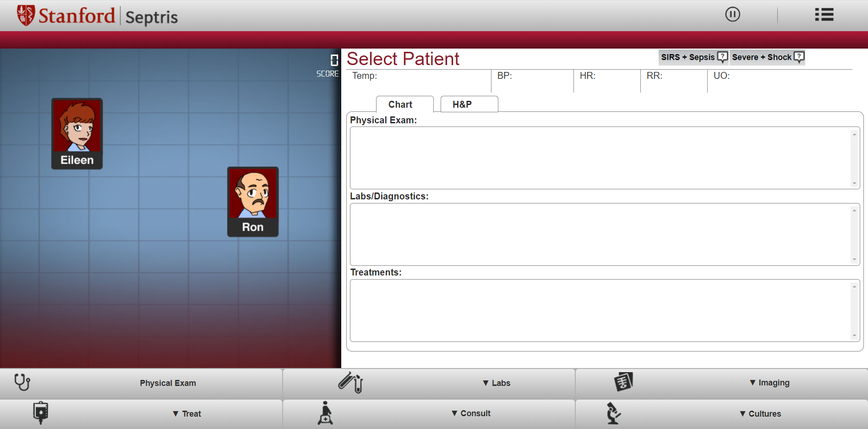
Task: Click the SIRS + Sepsis label
Action: 688,57
